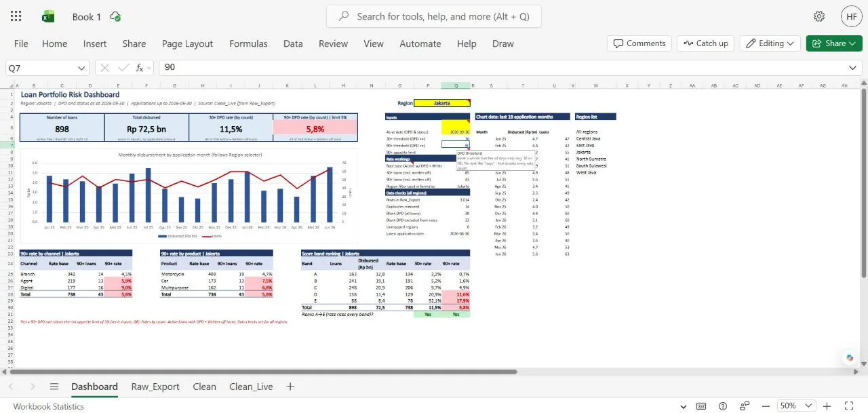Open the HF account profile

[852, 16]
